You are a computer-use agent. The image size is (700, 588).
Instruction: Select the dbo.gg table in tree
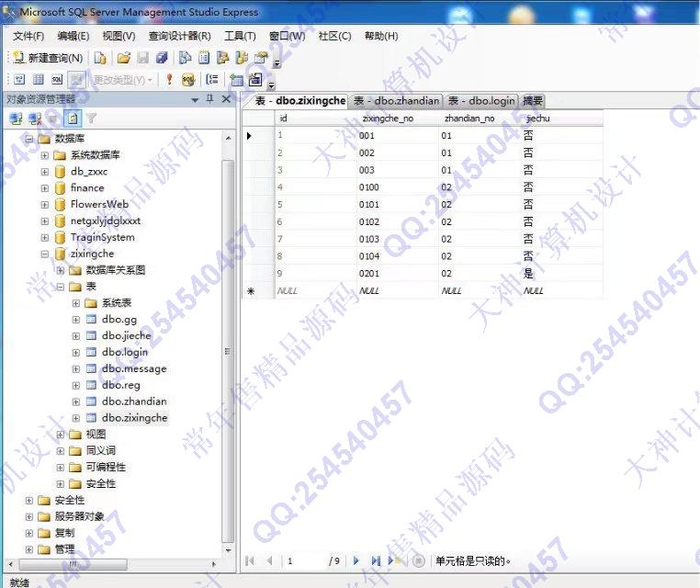[119, 320]
